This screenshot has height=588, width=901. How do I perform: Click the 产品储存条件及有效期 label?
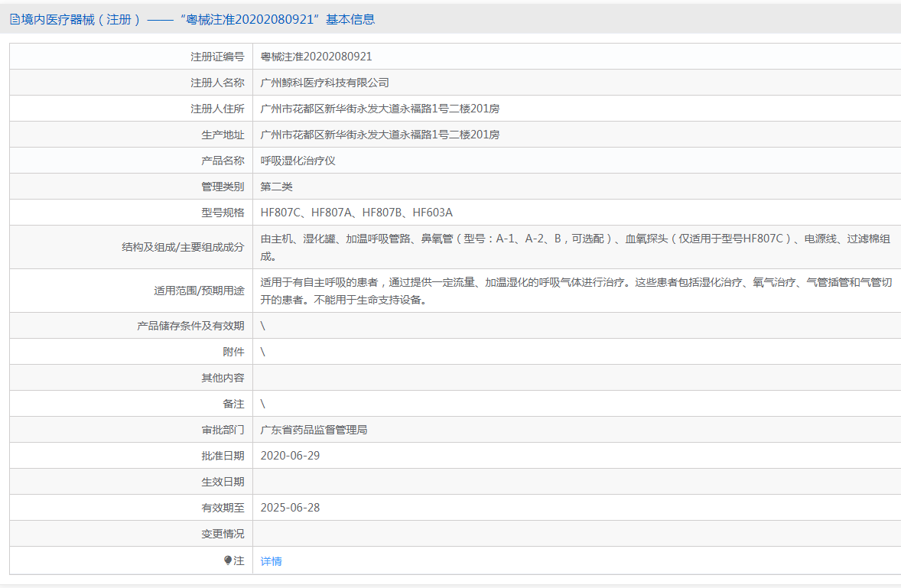190,326
